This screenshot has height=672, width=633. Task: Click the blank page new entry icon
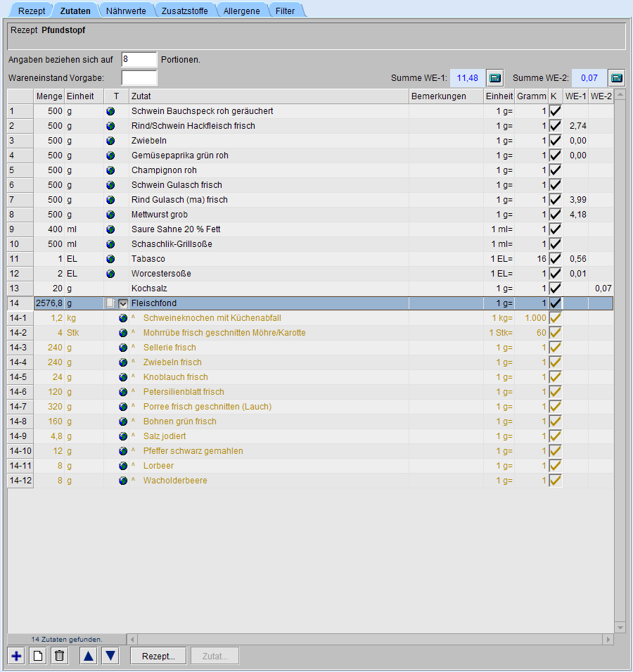[39, 656]
